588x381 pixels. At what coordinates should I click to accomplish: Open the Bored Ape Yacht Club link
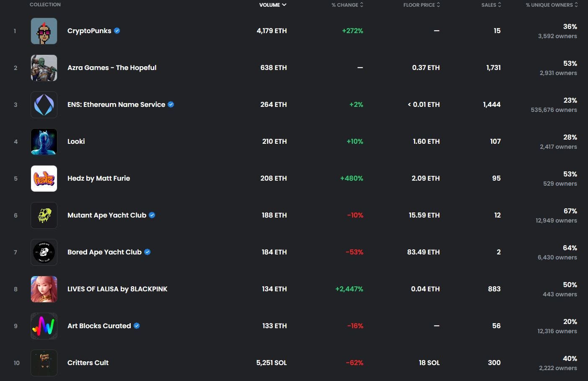pos(104,252)
